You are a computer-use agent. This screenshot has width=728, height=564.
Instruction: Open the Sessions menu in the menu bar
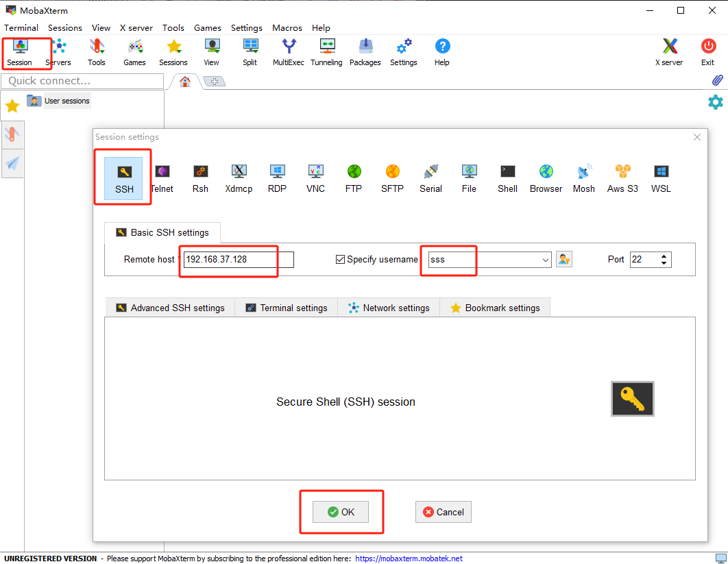65,28
